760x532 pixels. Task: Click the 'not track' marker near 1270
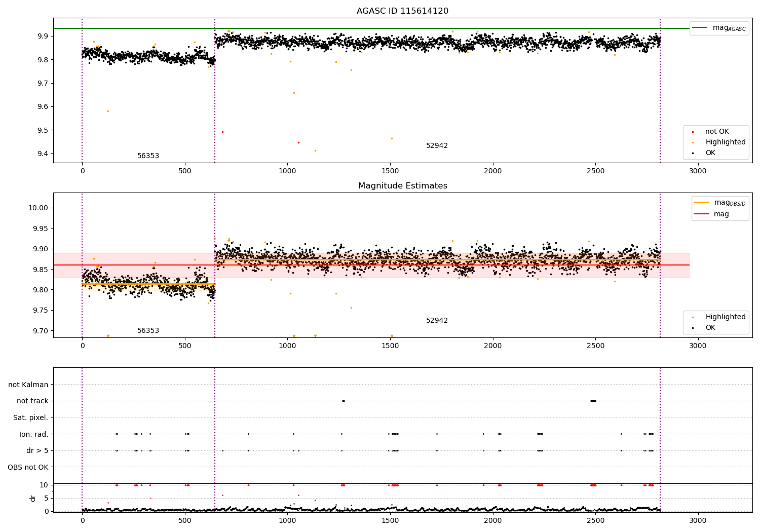[x=343, y=401]
